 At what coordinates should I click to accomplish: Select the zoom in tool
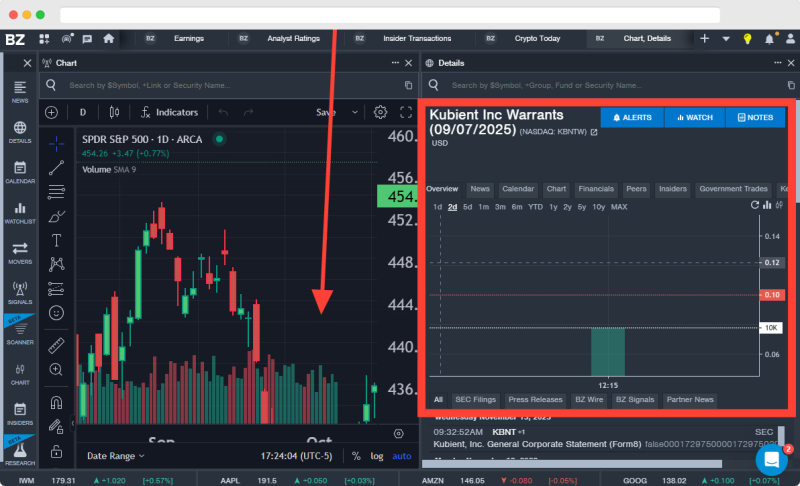click(x=56, y=369)
